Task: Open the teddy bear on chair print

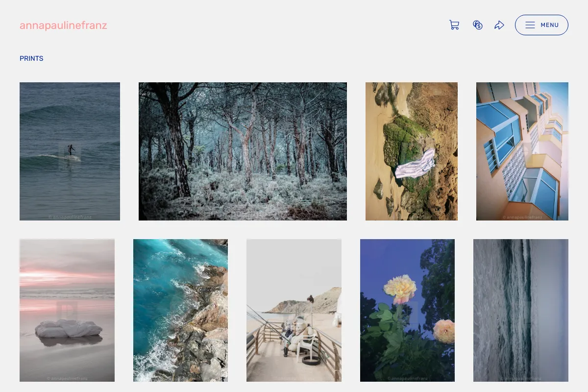Action: coord(294,310)
